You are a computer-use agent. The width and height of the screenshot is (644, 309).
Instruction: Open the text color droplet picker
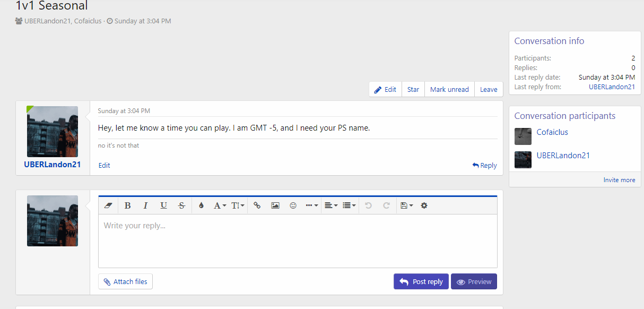(201, 205)
